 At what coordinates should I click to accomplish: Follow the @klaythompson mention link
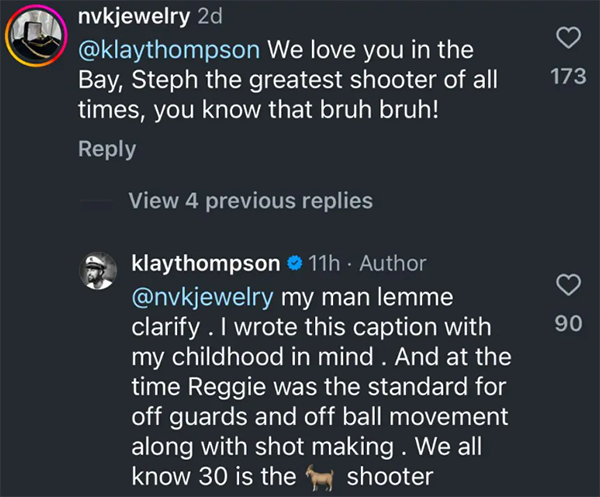click(x=168, y=48)
